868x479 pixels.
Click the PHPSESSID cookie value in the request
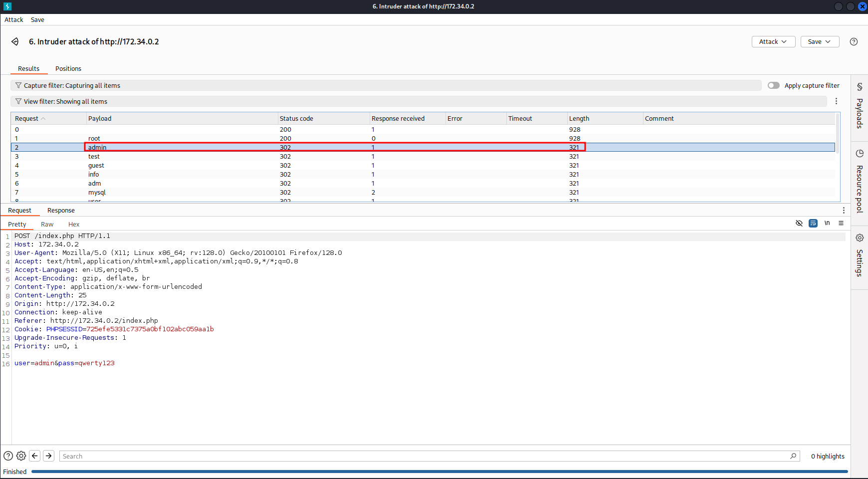tap(150, 329)
